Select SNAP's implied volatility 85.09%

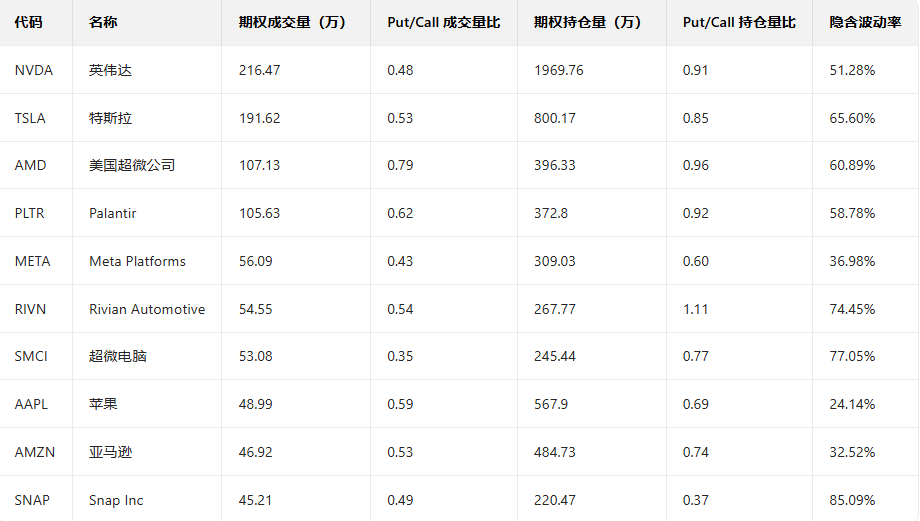point(852,500)
